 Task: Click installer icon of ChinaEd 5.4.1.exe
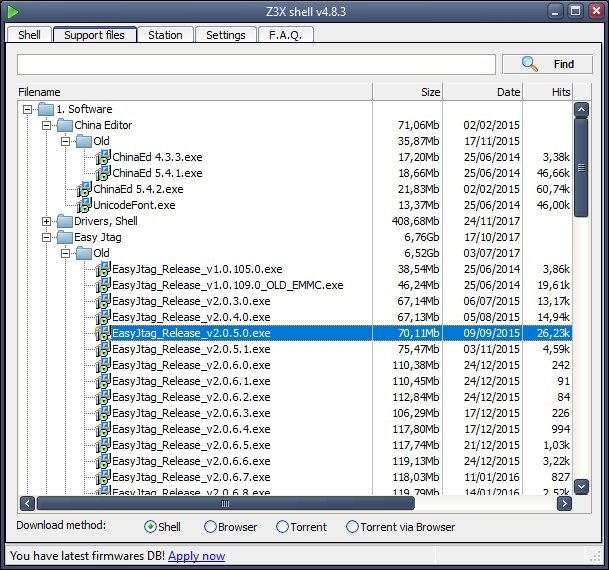103,173
